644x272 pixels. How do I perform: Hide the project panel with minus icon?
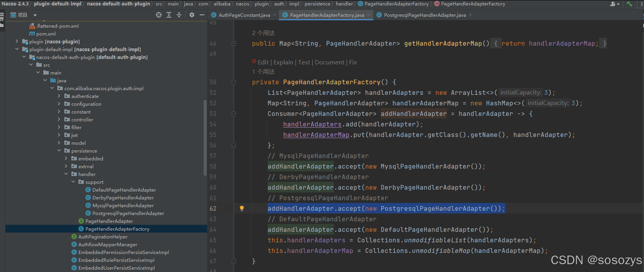pyautogui.click(x=202, y=15)
